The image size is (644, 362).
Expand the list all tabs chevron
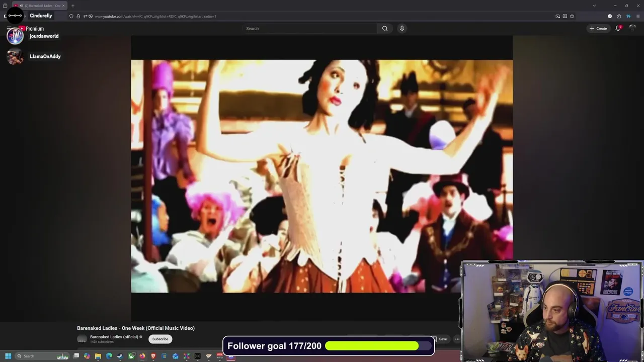click(x=594, y=6)
